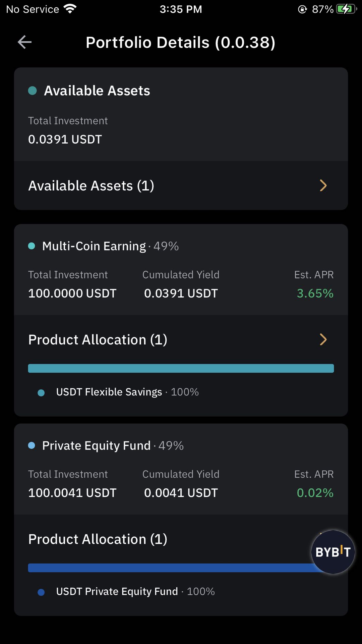Open Private Equity Fund Product Allocation (1) row
362x644 pixels.
coord(181,539)
